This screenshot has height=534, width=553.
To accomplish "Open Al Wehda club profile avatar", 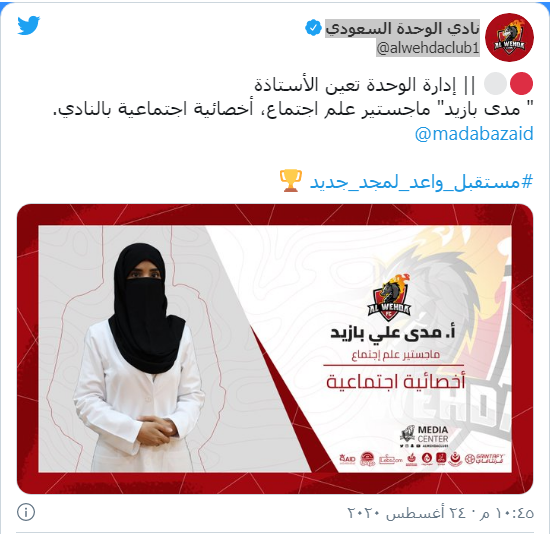I will (x=509, y=37).
